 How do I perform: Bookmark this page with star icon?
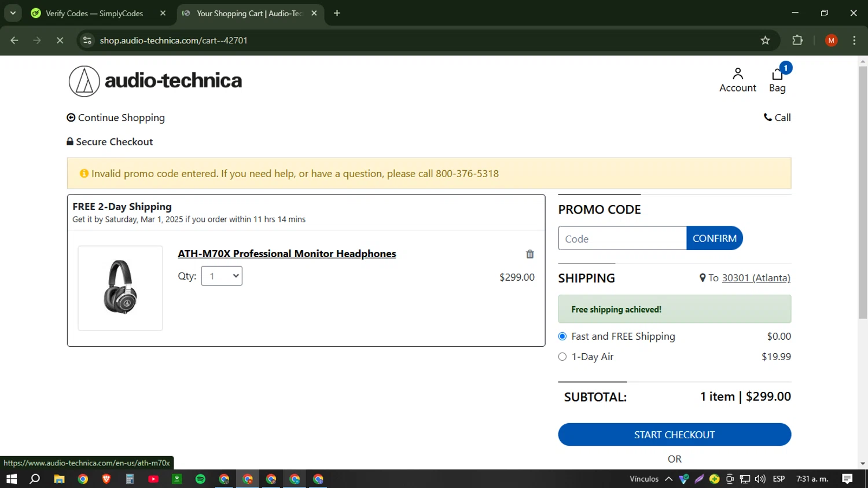pyautogui.click(x=765, y=41)
